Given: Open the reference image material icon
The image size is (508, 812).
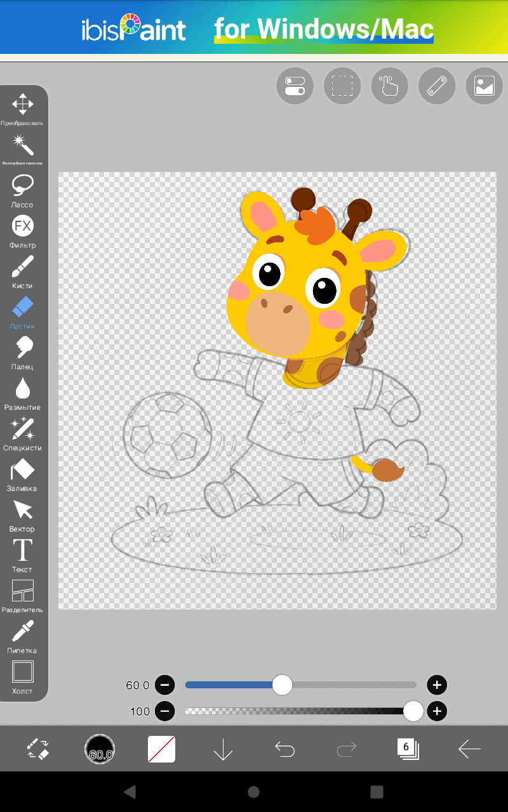Looking at the screenshot, I should [x=485, y=86].
